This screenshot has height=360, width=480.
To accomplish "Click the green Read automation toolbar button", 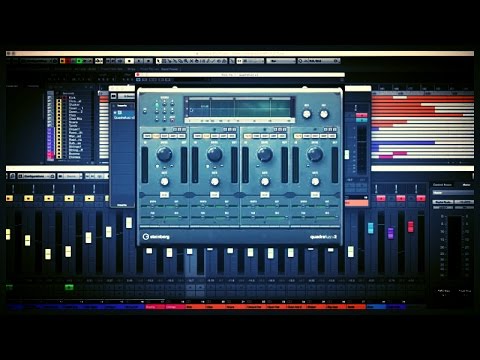I will (x=79, y=61).
